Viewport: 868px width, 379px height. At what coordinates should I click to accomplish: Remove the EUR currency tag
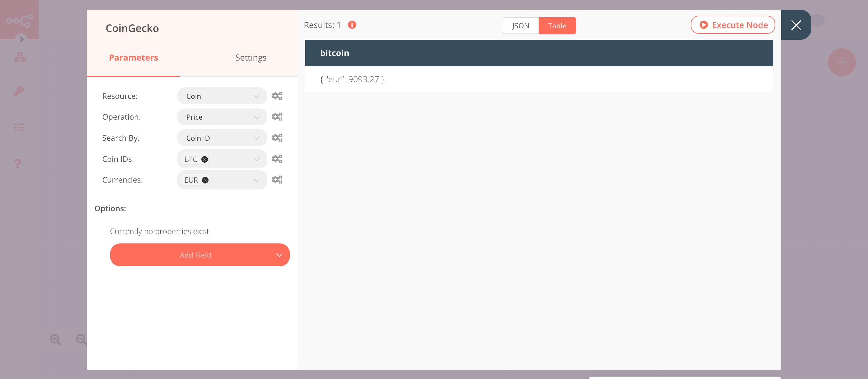pyautogui.click(x=205, y=180)
